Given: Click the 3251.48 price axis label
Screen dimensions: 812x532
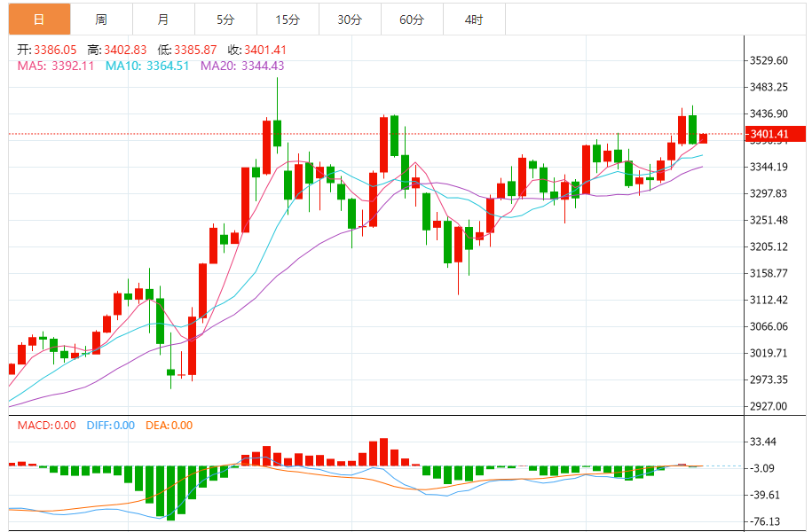Looking at the screenshot, I should click(769, 220).
